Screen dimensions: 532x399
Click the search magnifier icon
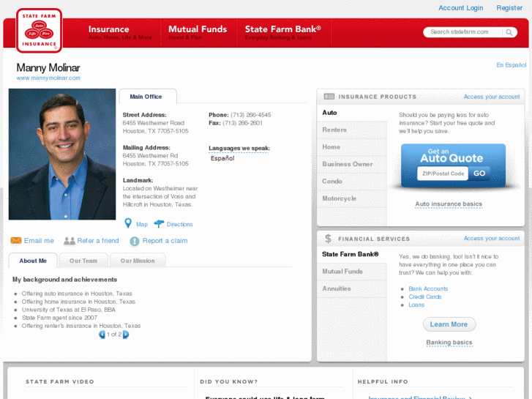(x=509, y=32)
